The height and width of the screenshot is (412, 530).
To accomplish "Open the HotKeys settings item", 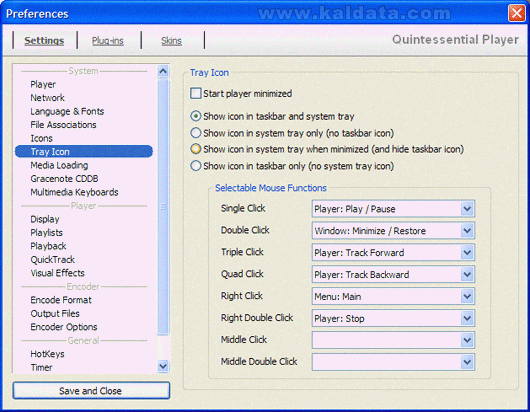I will tap(47, 354).
